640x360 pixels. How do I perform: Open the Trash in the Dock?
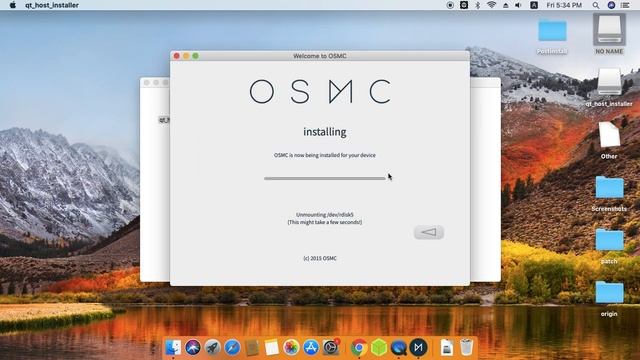click(x=466, y=347)
